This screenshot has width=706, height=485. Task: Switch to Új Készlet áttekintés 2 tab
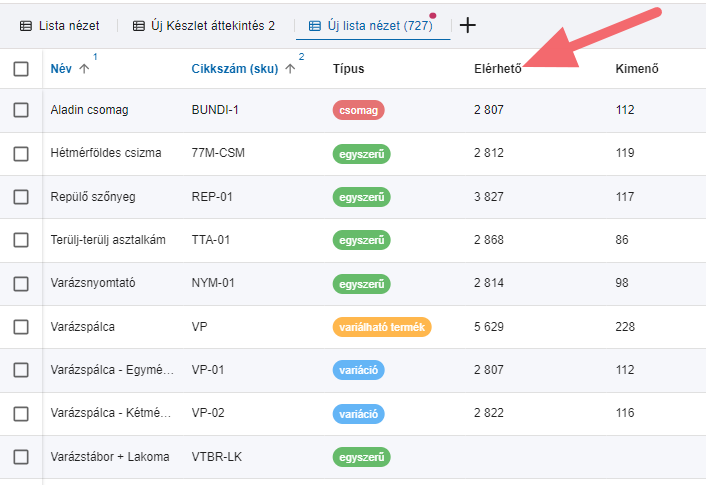(x=212, y=26)
